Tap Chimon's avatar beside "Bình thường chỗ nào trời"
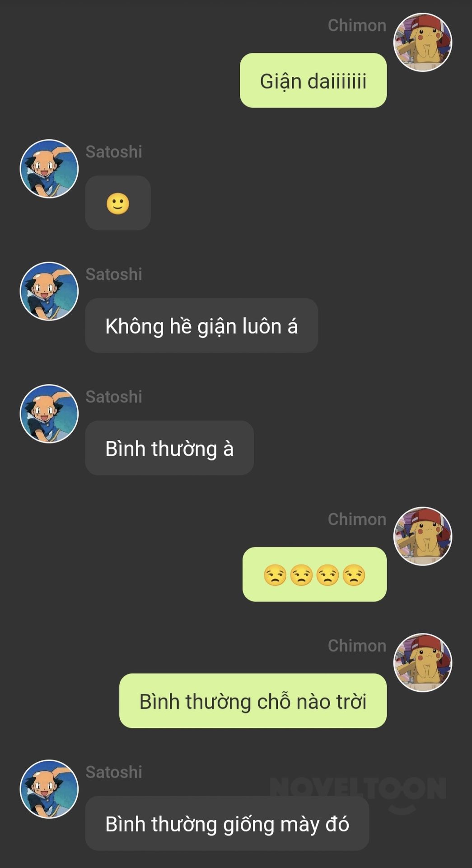472x868 pixels. pyautogui.click(x=423, y=663)
